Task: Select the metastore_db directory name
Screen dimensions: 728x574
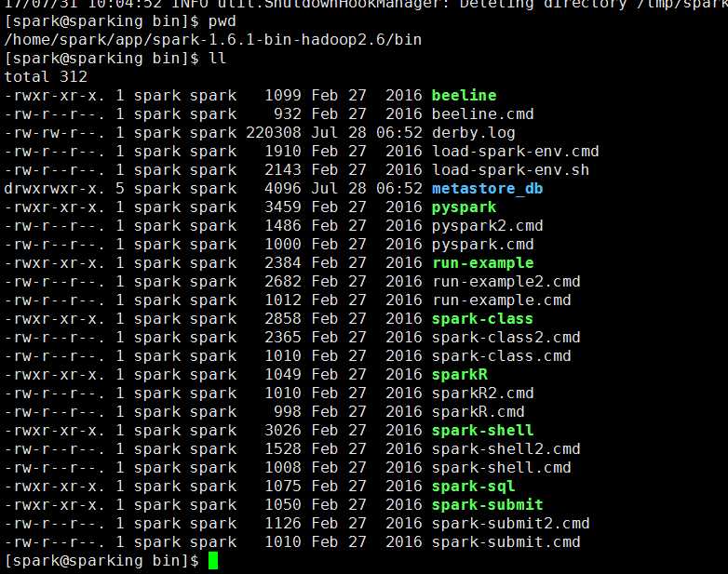Action: click(487, 189)
